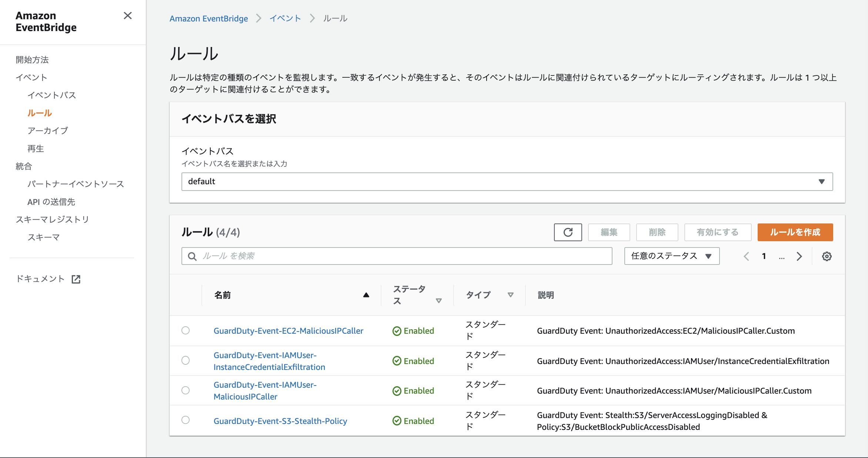Click Amazon EventBridge breadcrumb link
The width and height of the screenshot is (868, 458).
[x=209, y=18]
